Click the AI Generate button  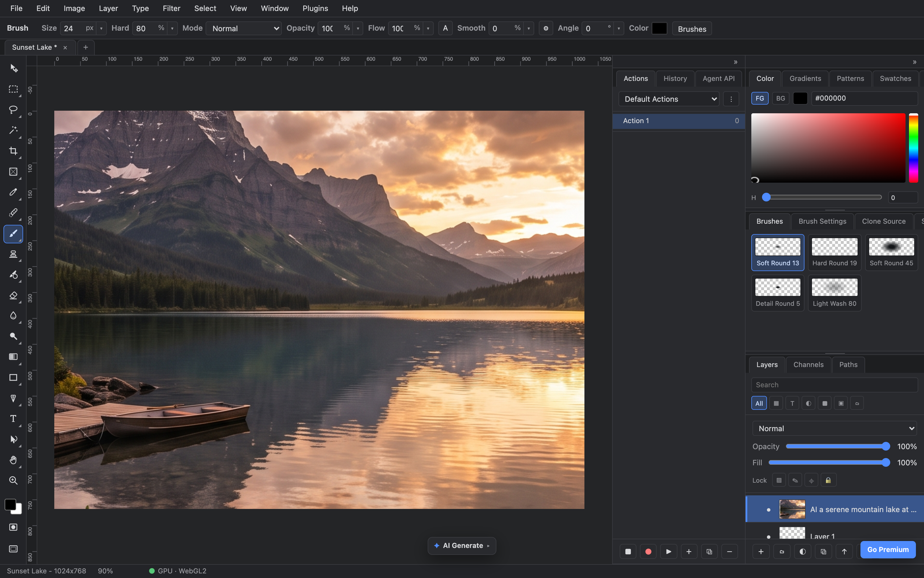462,546
